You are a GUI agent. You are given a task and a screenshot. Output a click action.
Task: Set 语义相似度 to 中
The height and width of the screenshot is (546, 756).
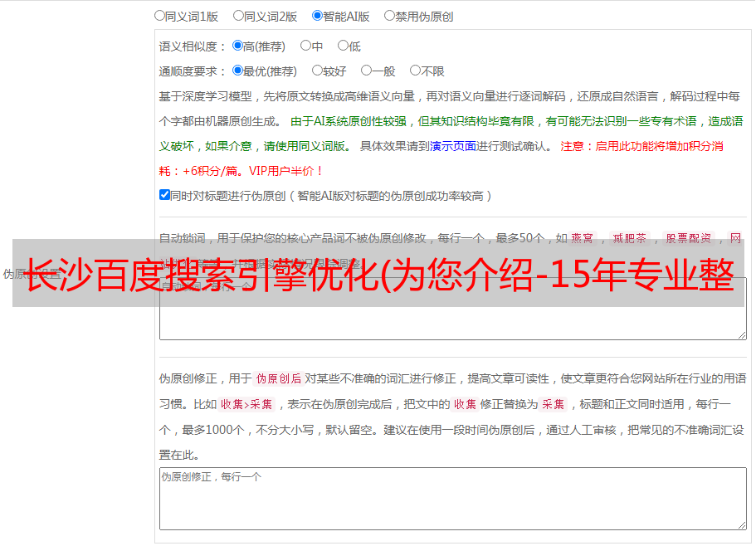pyautogui.click(x=305, y=46)
